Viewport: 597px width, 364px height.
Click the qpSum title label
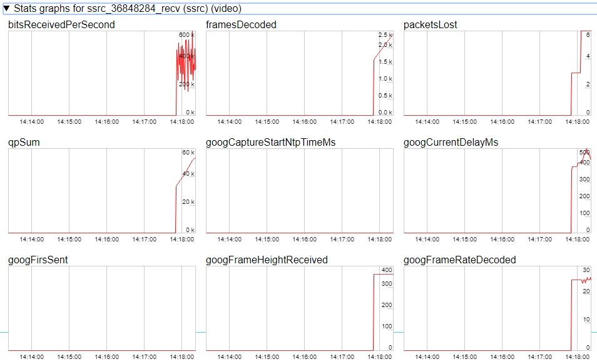click(24, 143)
